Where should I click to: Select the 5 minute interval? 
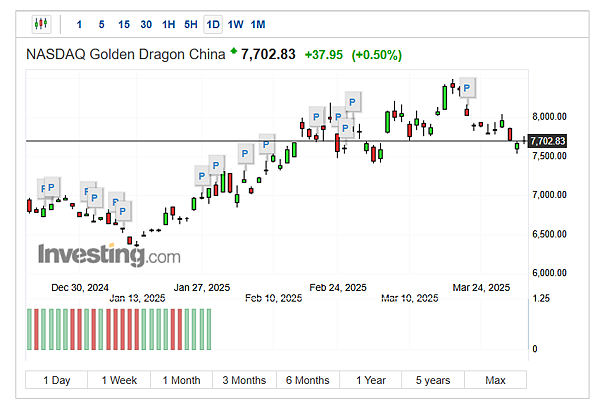101,25
